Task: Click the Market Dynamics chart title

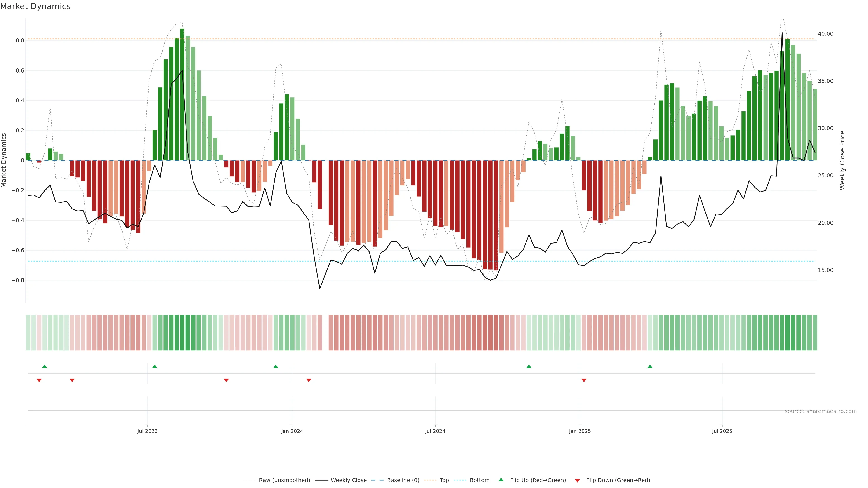Action: 35,6
